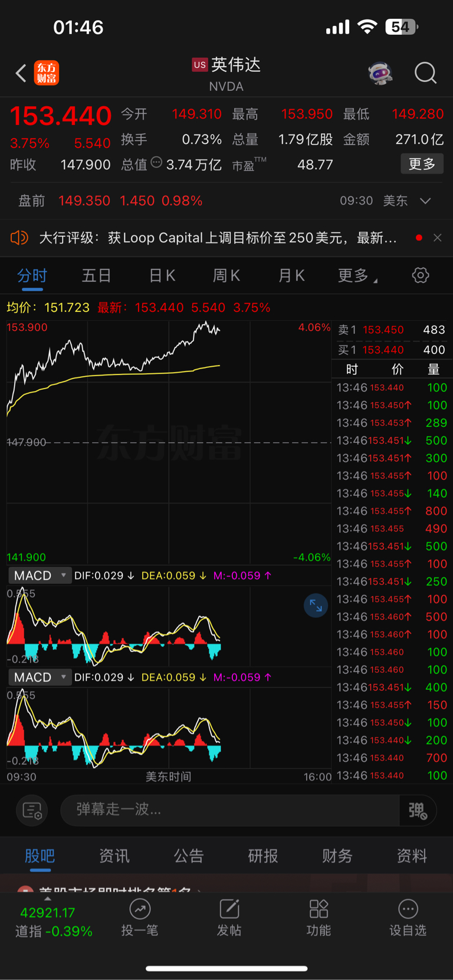Expand the 盘前 美东 chevron
The height and width of the screenshot is (980, 453).
point(425,201)
